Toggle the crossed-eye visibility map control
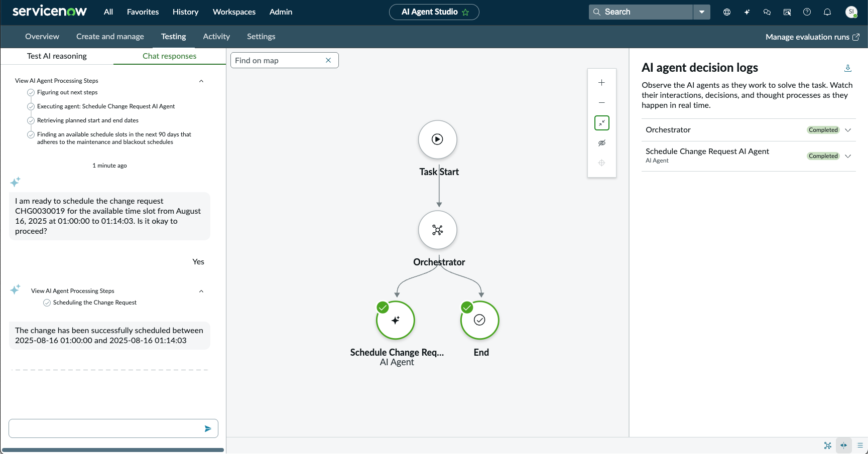Screen dimensions: 868x454 coord(601,143)
